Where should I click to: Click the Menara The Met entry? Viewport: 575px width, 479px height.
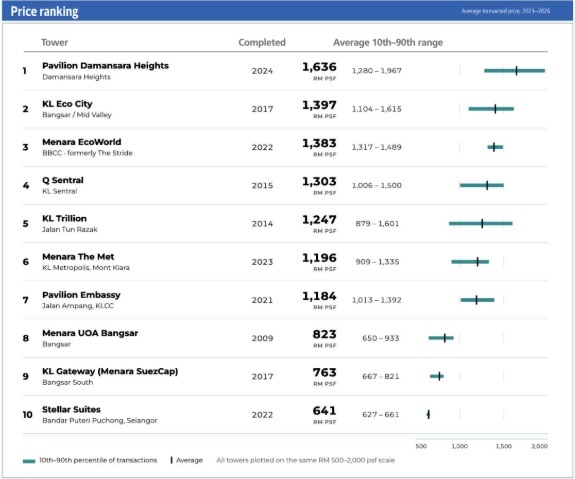click(x=78, y=256)
